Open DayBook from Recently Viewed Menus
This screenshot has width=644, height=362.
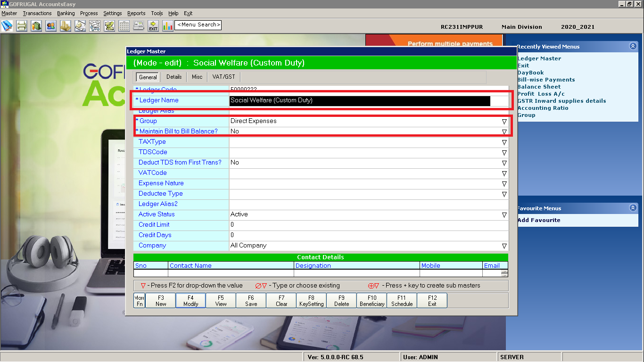(x=530, y=73)
